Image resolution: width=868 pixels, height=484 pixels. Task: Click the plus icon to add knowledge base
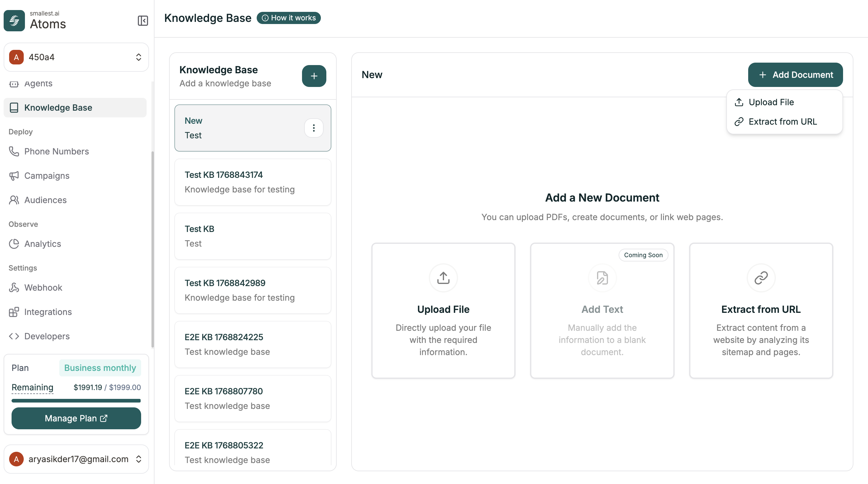[314, 76]
